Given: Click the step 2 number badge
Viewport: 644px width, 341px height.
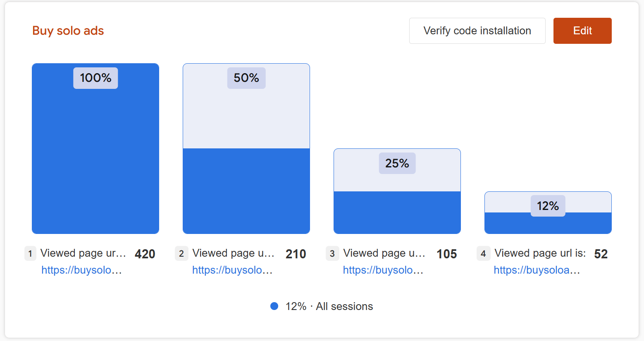Looking at the screenshot, I should click(181, 253).
